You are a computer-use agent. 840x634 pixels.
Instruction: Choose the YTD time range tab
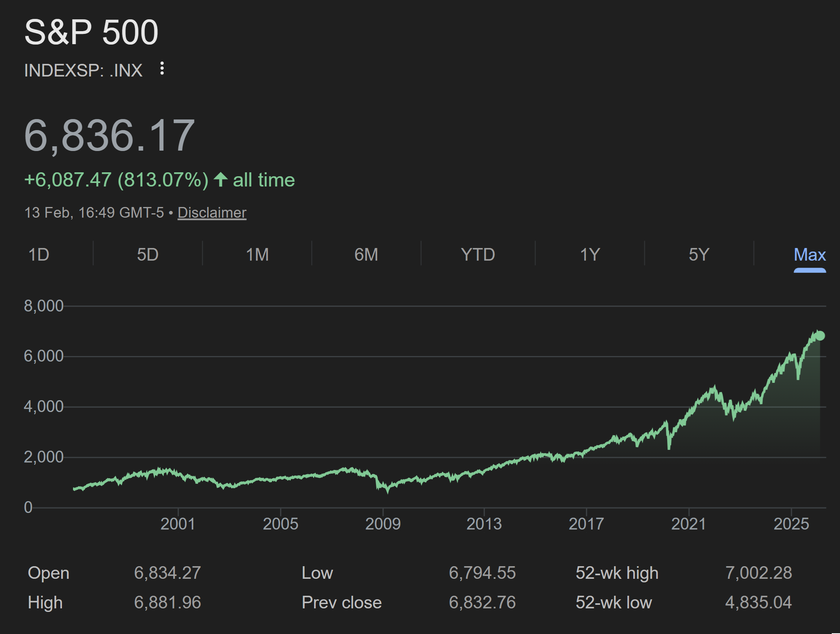[x=478, y=255]
